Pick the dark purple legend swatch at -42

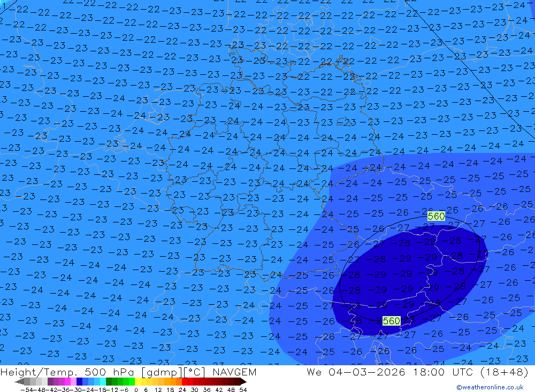[50, 382]
